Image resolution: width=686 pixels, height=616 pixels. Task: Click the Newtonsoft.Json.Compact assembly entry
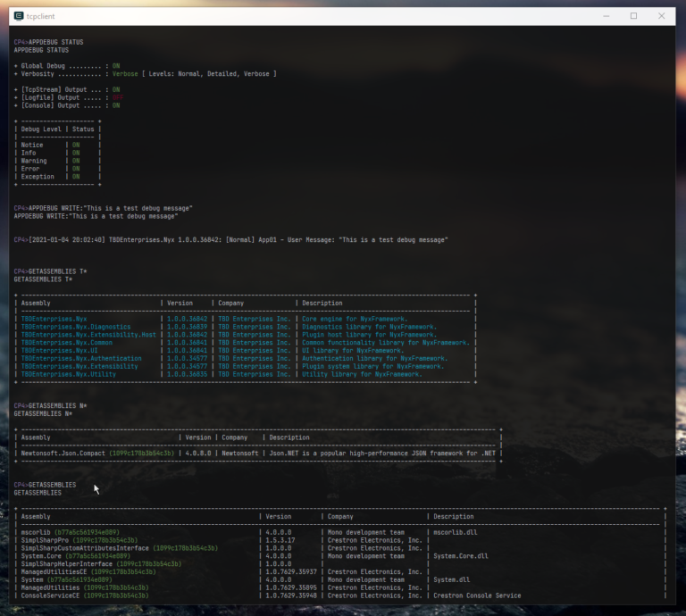coord(96,454)
